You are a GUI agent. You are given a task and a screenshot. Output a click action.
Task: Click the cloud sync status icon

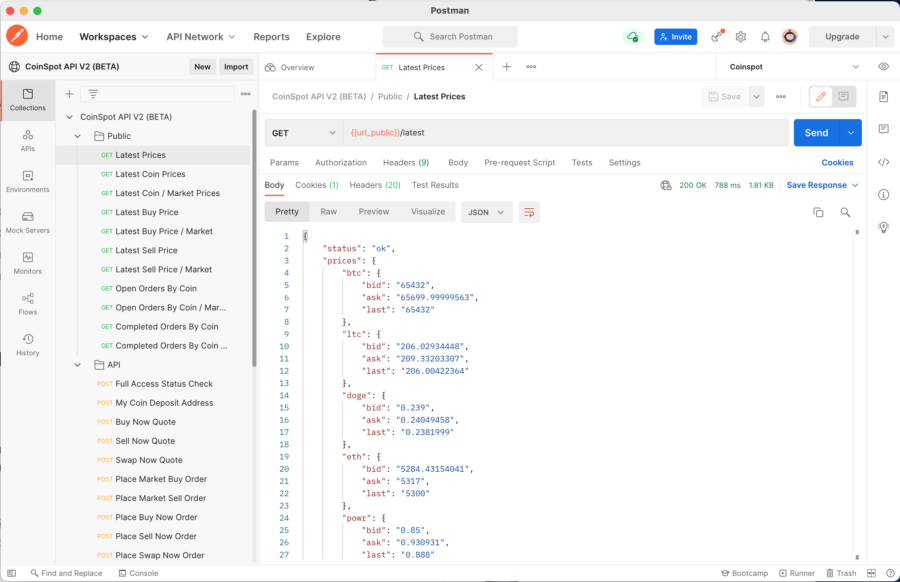point(633,37)
